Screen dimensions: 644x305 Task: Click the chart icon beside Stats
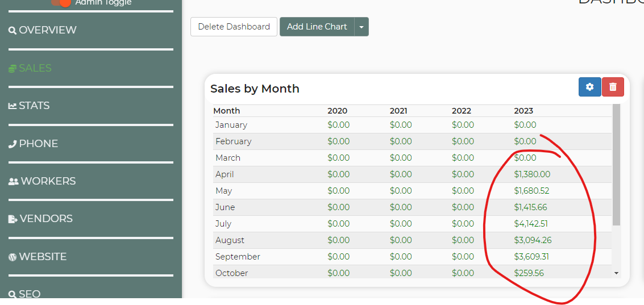pos(13,106)
